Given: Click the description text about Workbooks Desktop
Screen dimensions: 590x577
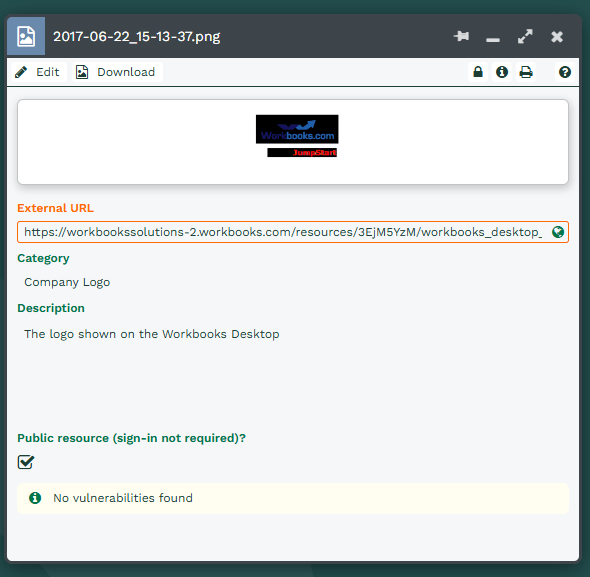Looking at the screenshot, I should point(152,334).
